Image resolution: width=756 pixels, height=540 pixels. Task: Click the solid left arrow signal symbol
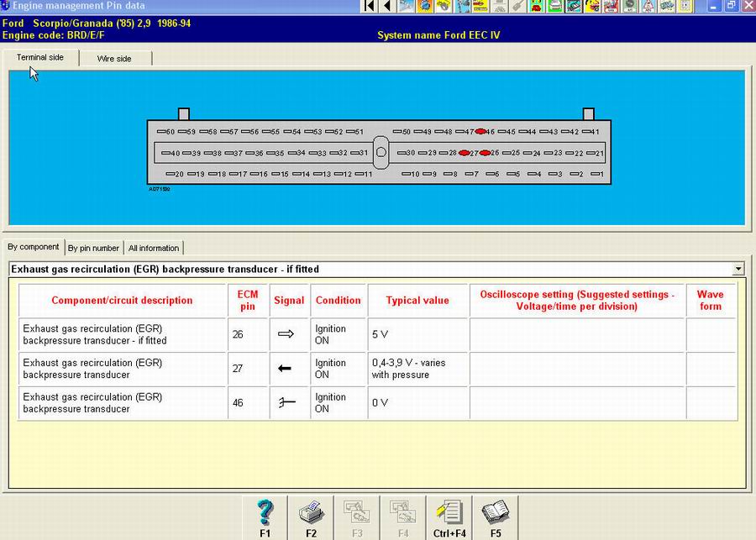click(x=285, y=369)
